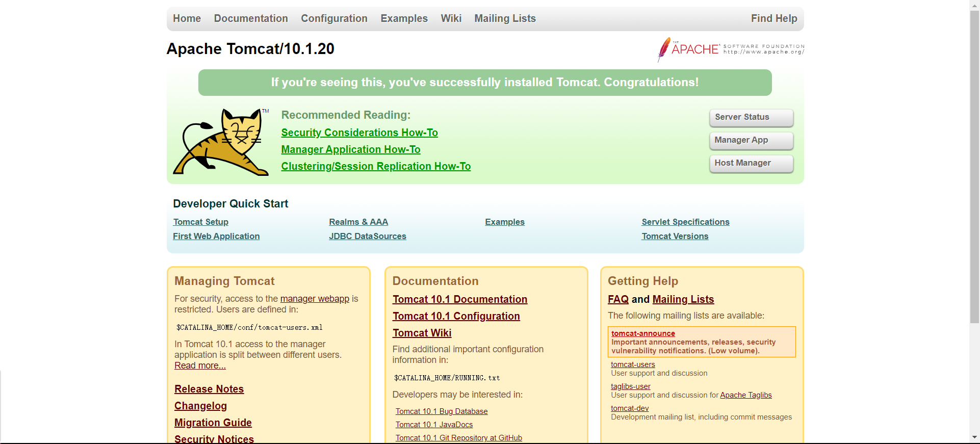Open Tomcat 10.1 JavaDocs link
This screenshot has width=980, height=444.
click(x=434, y=425)
